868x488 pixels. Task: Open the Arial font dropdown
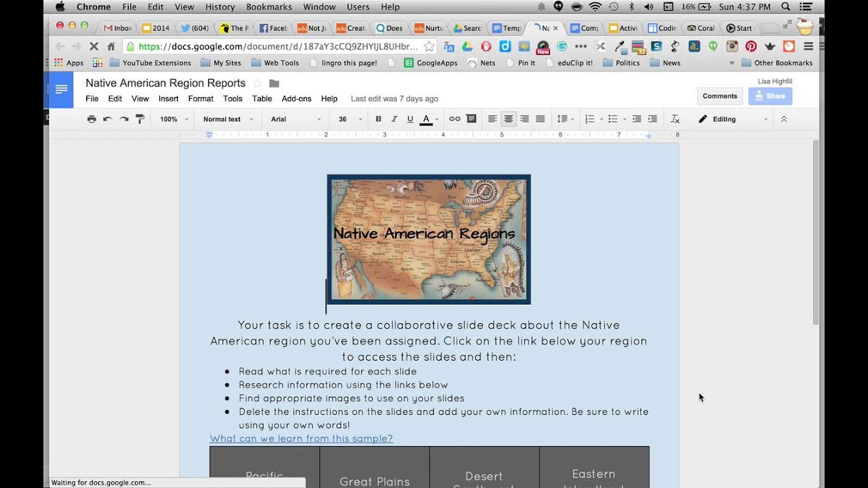point(296,119)
